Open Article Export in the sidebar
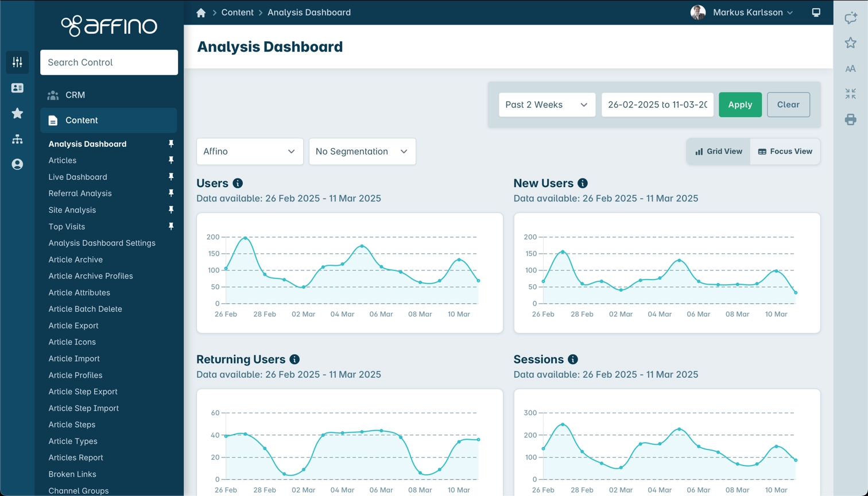 [x=73, y=325]
